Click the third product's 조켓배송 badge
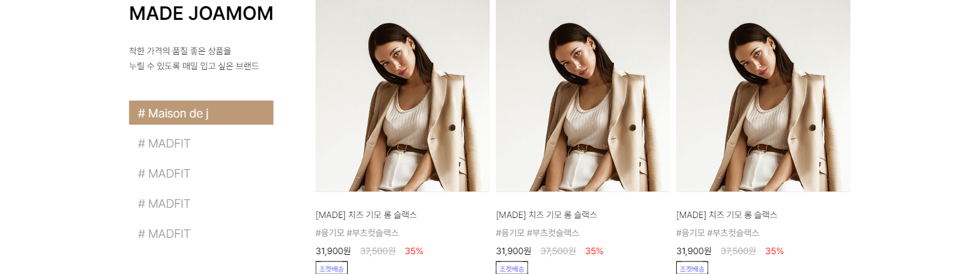 [x=692, y=268]
